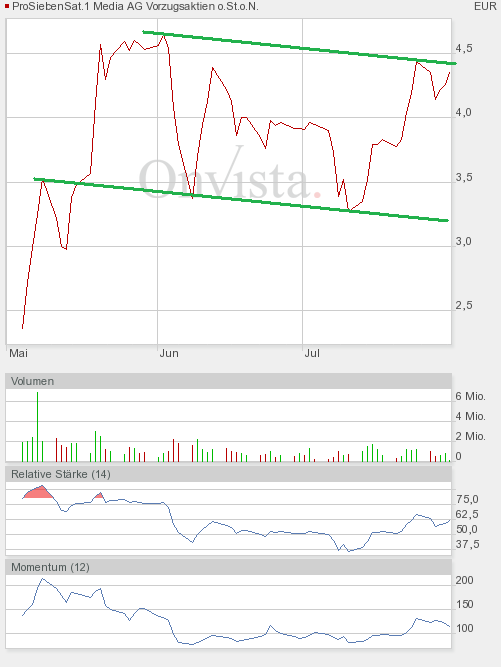
Task: Click the Relative Stärke (14) header
Action: click(x=228, y=474)
